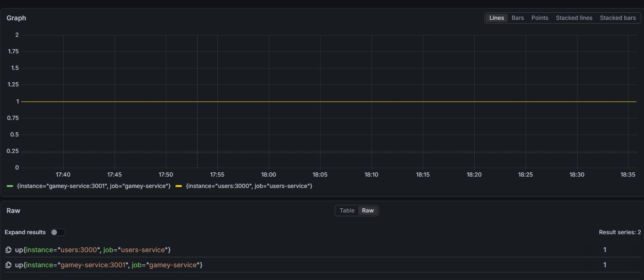Image resolution: width=644 pixels, height=280 pixels.
Task: Switch to Stacked bars rendering
Action: coord(618,17)
